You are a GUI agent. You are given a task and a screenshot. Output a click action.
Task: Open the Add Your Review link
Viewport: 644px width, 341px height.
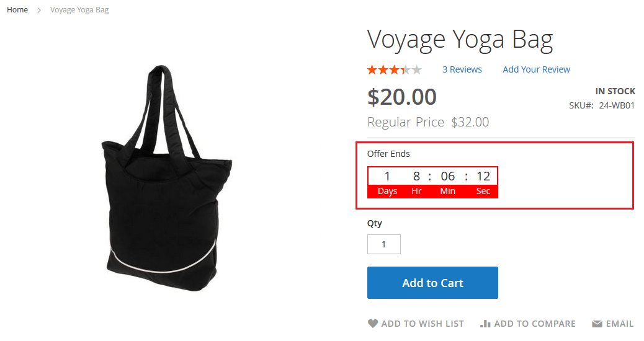537,69
